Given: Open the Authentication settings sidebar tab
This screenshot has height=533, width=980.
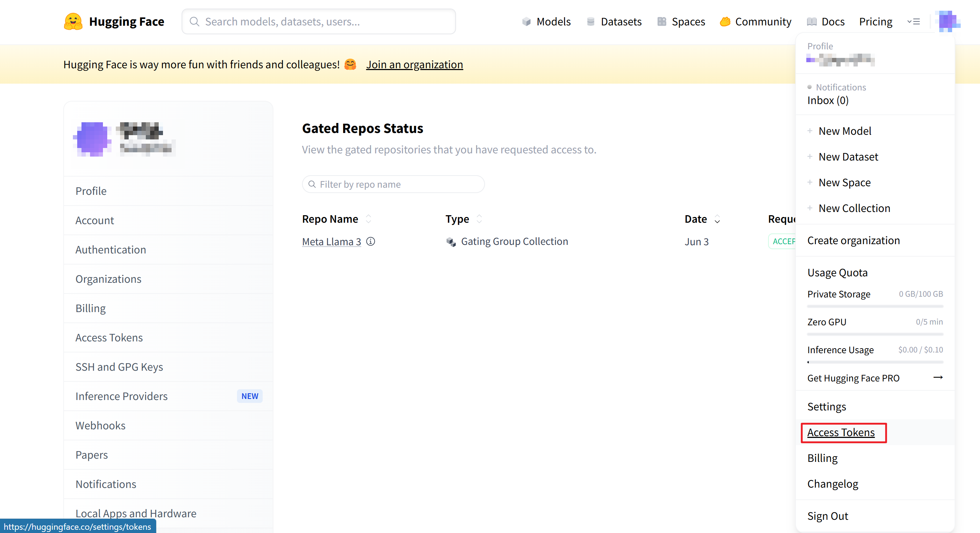Looking at the screenshot, I should click(x=111, y=250).
